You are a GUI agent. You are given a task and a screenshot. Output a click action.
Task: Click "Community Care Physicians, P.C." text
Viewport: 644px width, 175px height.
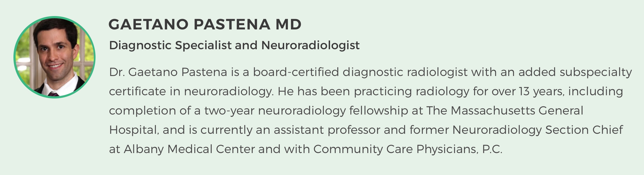click(x=408, y=149)
